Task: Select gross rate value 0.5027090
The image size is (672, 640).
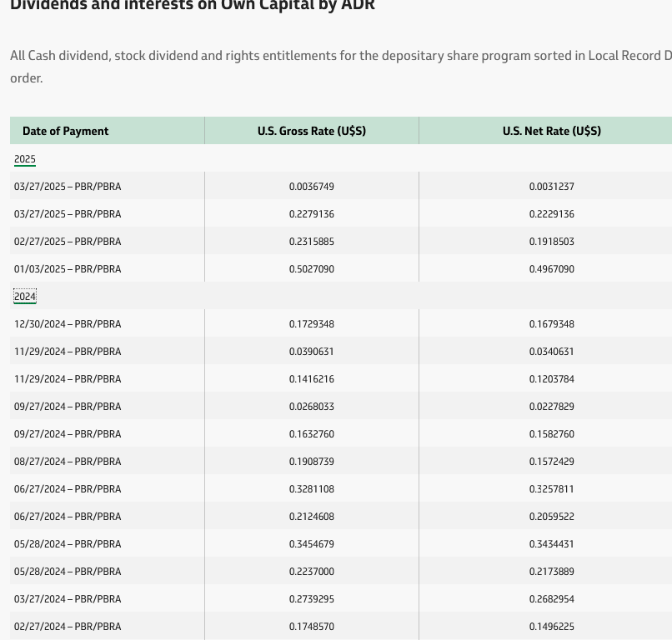Action: pos(312,268)
